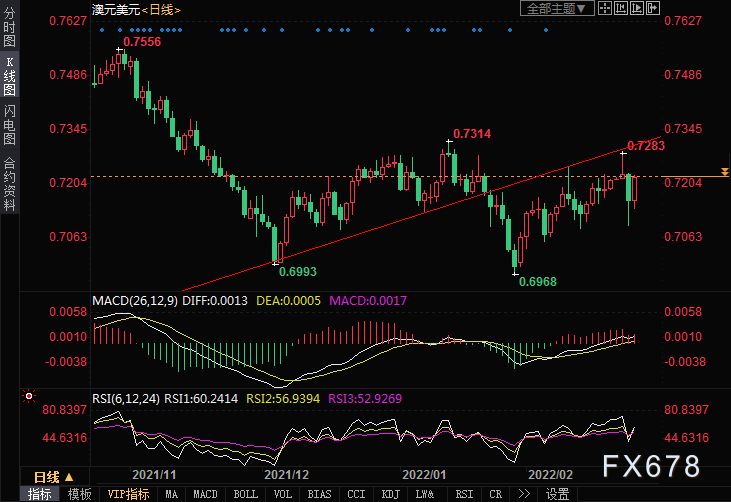Switch to the 闪电图 view tab
Image resolution: width=731 pixels, height=502 pixels.
coord(9,124)
